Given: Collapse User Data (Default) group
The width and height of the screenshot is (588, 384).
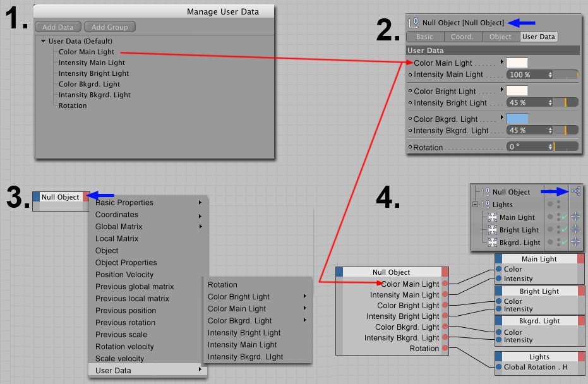Looking at the screenshot, I should (43, 41).
